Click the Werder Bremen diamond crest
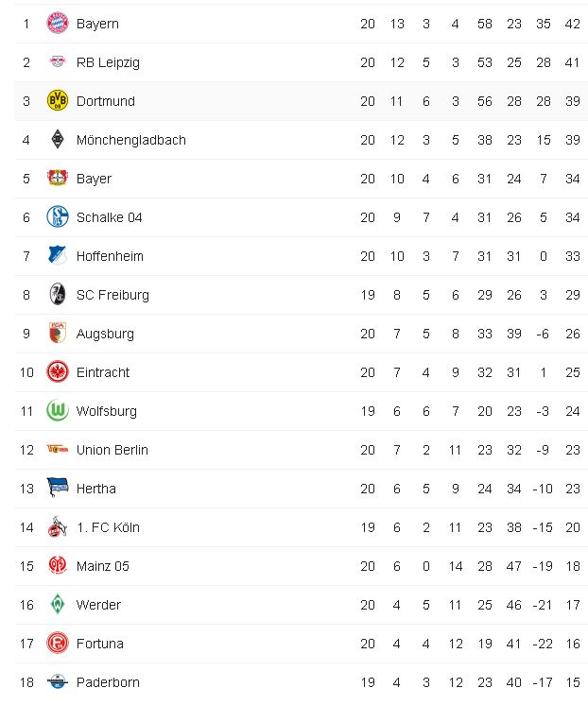The height and width of the screenshot is (705, 588). [58, 605]
